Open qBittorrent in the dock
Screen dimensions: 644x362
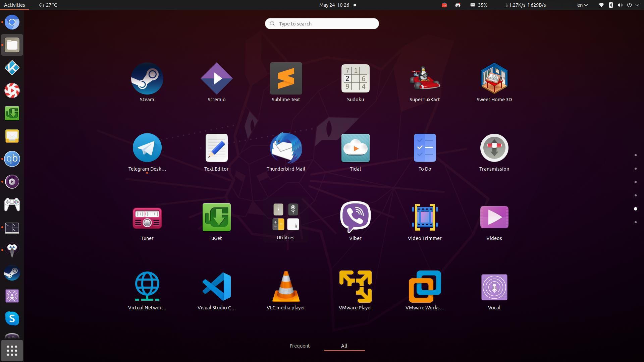[x=12, y=159]
